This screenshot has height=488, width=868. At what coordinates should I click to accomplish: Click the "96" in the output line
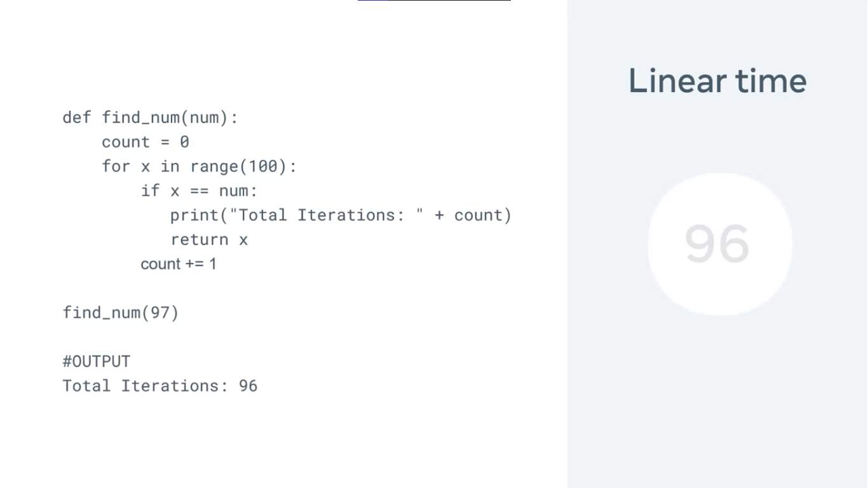click(248, 386)
